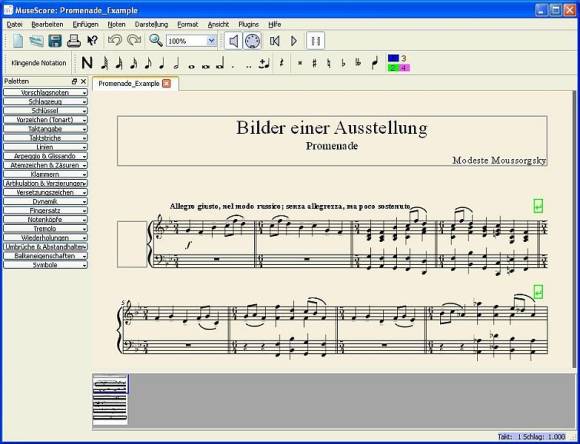This screenshot has height=444, width=580.
Task: Select the Modeste Moussorgsky composer text
Action: pyautogui.click(x=499, y=160)
